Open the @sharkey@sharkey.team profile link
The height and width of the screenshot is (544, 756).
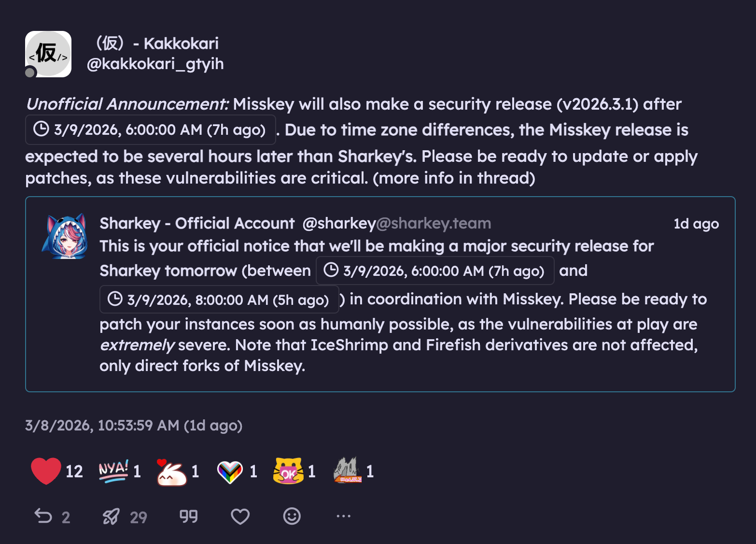tap(396, 223)
